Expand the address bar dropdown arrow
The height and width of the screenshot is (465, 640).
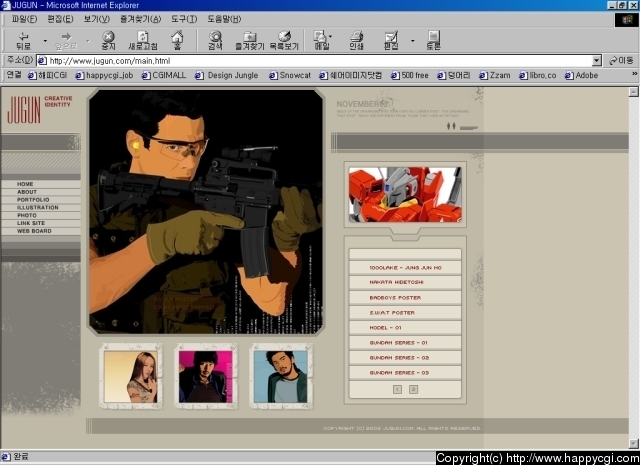(596, 61)
